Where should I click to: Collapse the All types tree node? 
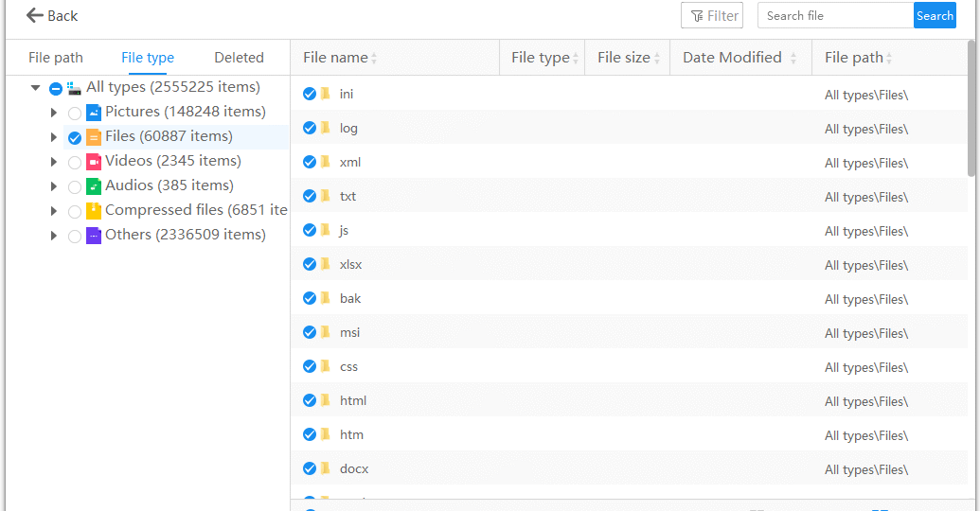(36, 87)
